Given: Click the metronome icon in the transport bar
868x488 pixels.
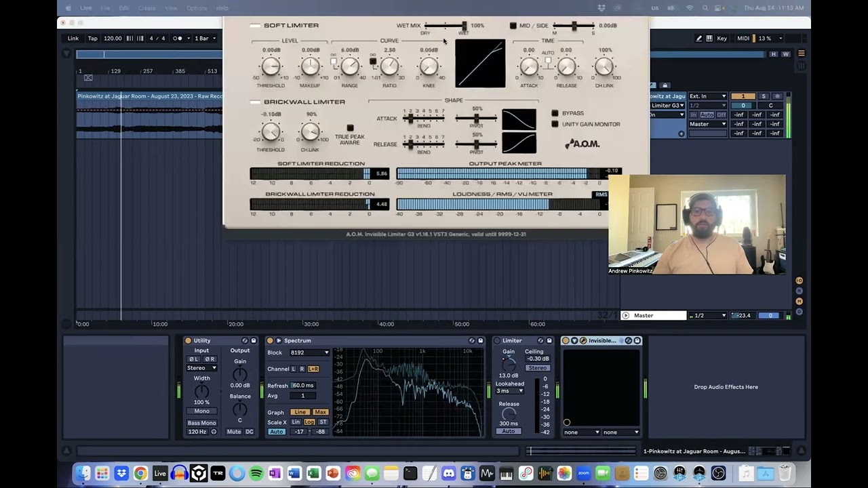Looking at the screenshot, I should pos(178,39).
